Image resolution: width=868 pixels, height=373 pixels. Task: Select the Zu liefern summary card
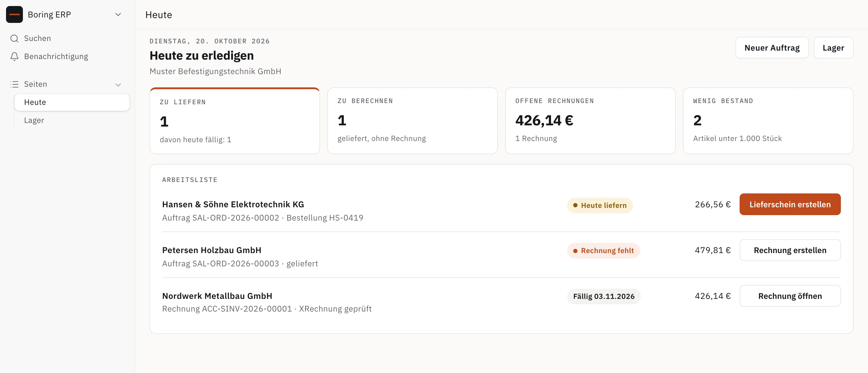[x=234, y=121]
